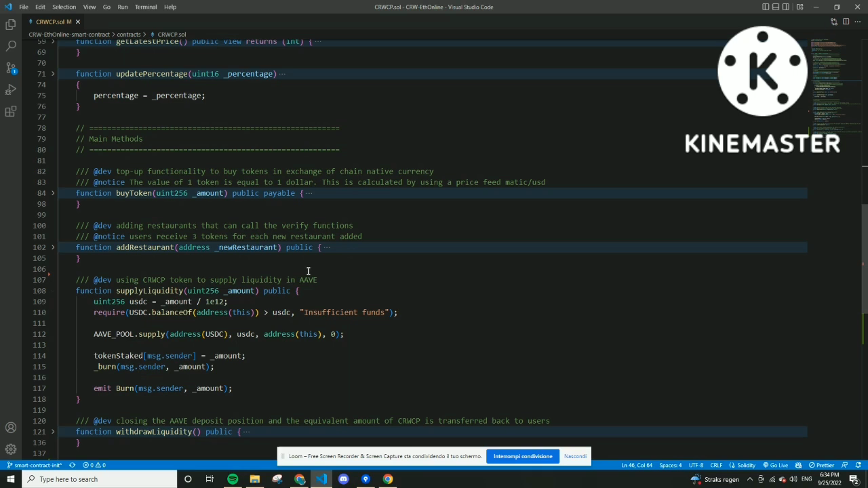Click the Cortana circle on taskbar
868x488 pixels.
point(188,479)
